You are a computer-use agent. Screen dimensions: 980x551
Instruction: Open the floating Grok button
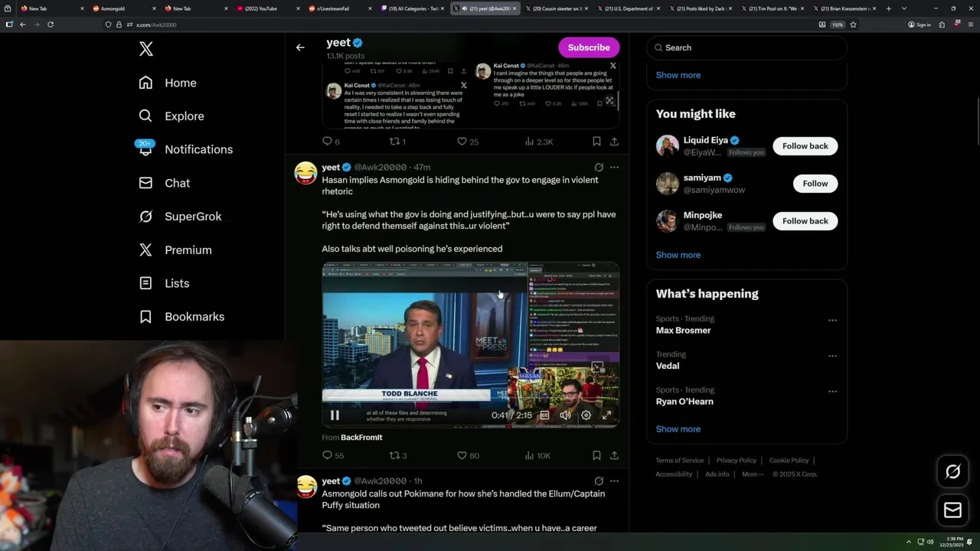tap(952, 472)
